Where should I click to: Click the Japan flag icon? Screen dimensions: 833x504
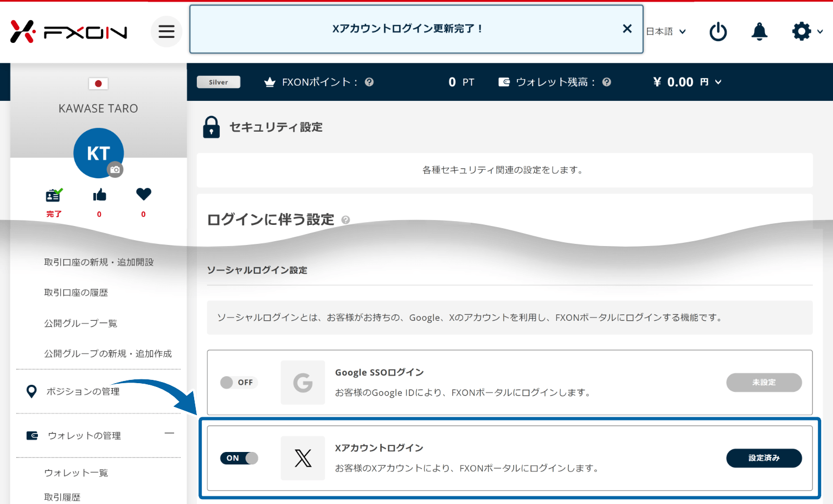click(x=98, y=83)
